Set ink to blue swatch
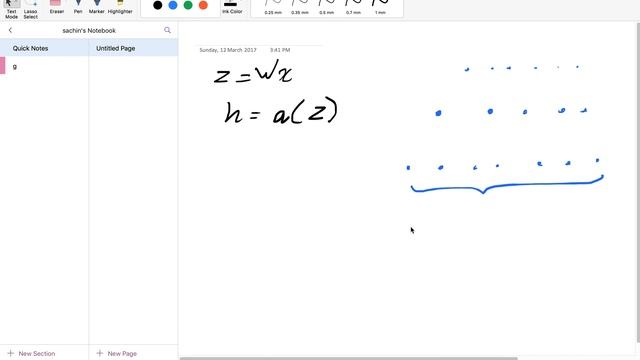640x360 pixels. (173, 5)
